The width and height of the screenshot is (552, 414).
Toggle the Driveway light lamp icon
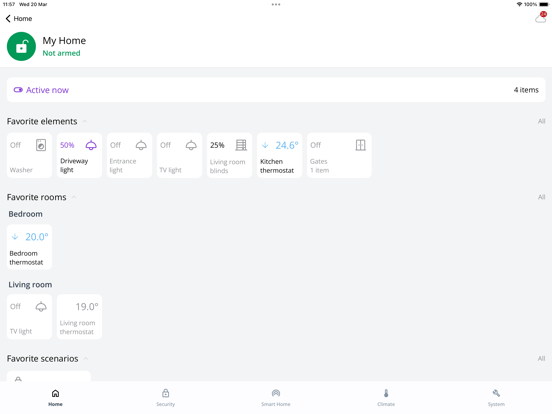[x=91, y=145]
